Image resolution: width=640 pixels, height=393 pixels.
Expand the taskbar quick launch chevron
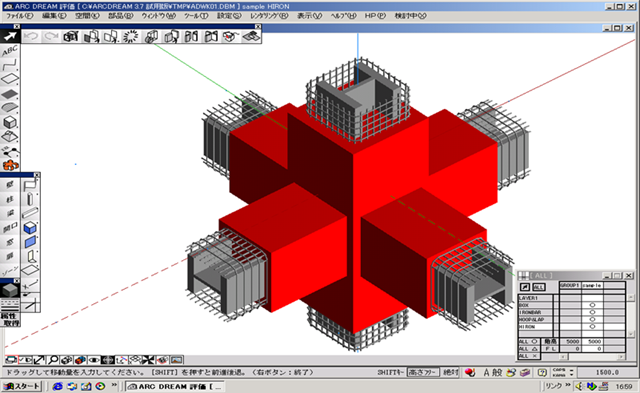pos(114,386)
